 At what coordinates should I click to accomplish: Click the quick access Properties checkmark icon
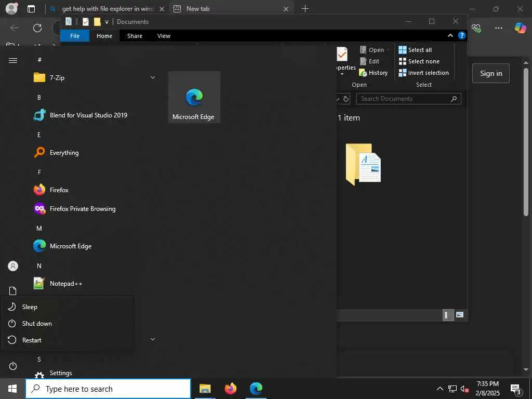86,22
